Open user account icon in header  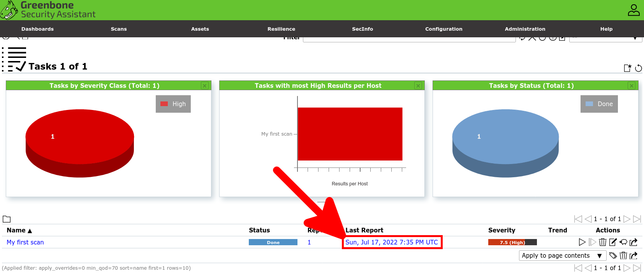coord(633,10)
